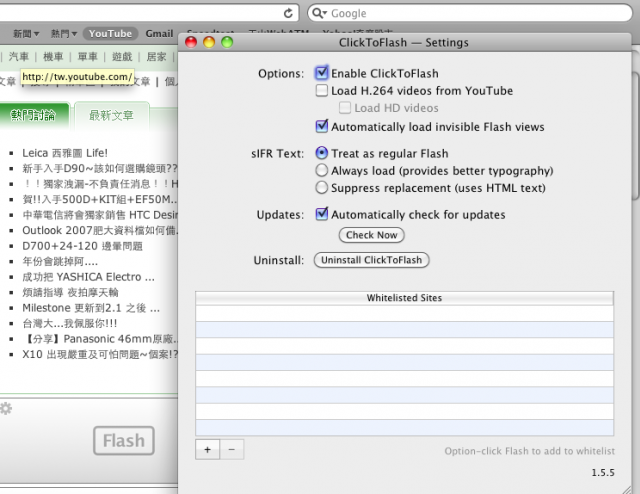Open the X10 出現嚴重 thread link

(100, 354)
